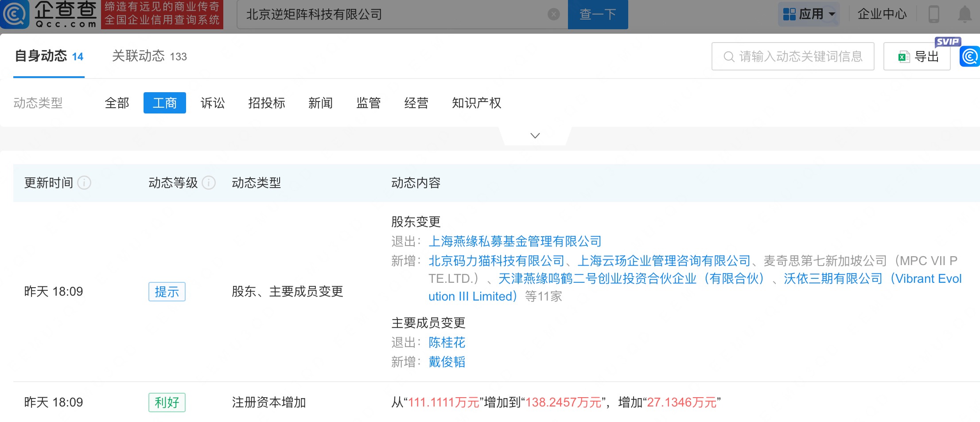Select the 知识产权 filter
The image size is (980, 422).
tap(477, 103)
